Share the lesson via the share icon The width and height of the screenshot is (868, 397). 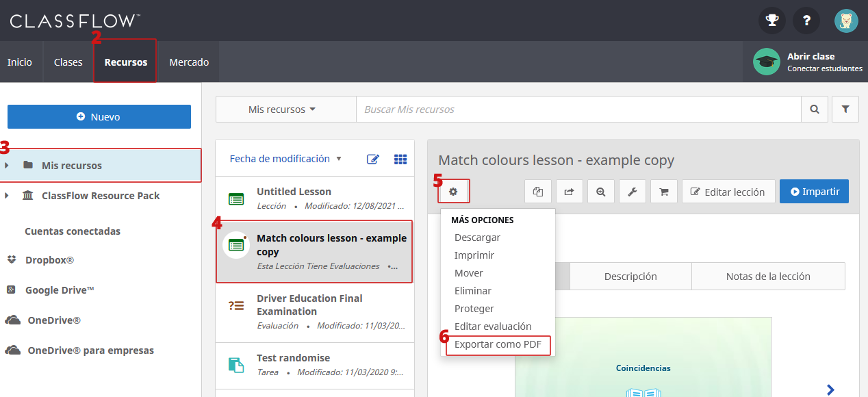569,192
